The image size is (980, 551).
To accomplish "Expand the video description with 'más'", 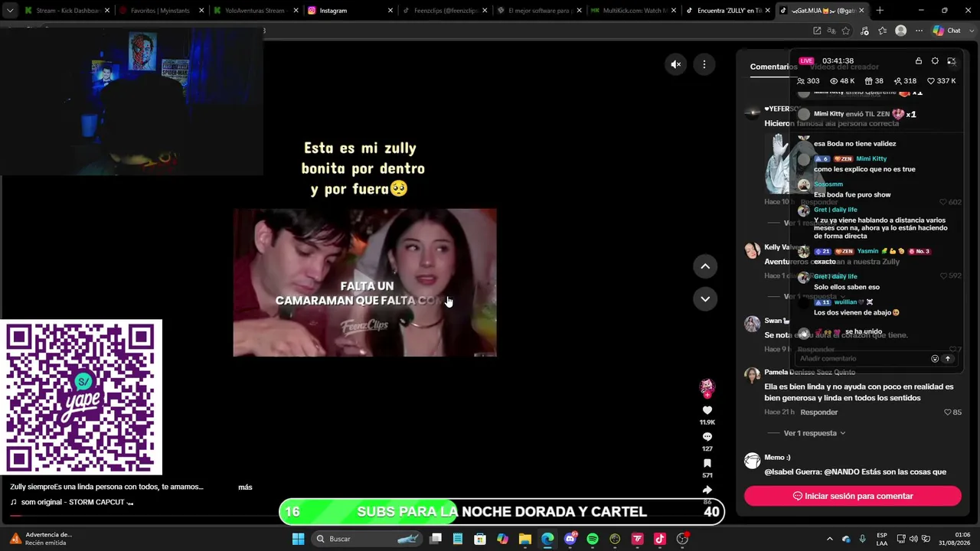I will coord(245,487).
